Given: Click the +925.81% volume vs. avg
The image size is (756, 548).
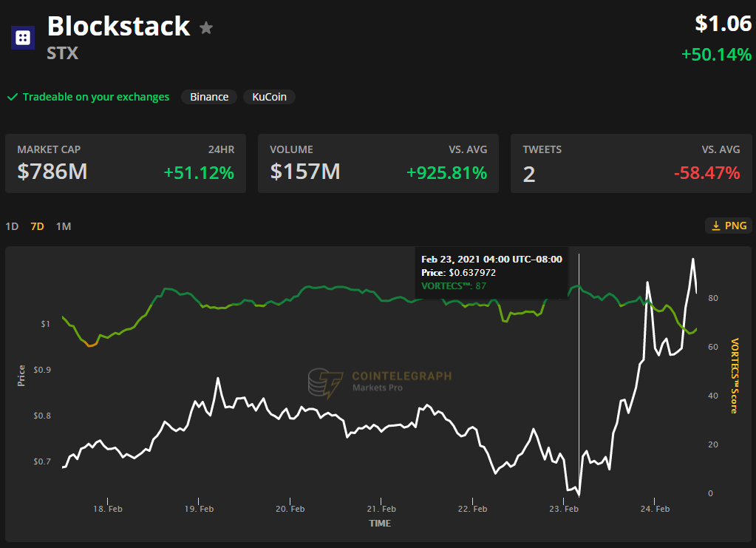Looking at the screenshot, I should [447, 173].
